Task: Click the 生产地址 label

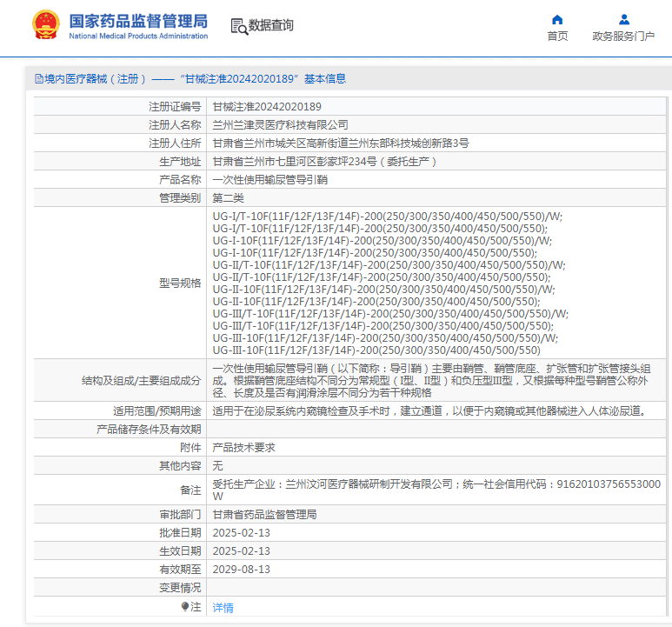Action: (180, 162)
